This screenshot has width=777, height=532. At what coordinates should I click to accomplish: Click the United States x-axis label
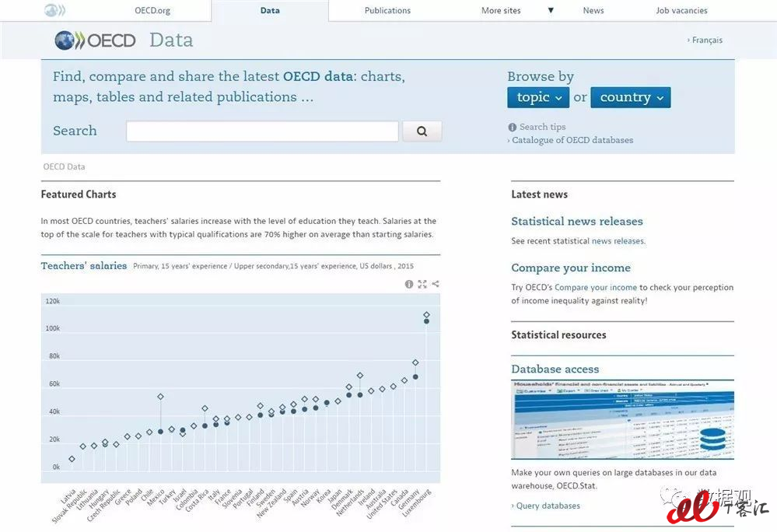click(382, 504)
